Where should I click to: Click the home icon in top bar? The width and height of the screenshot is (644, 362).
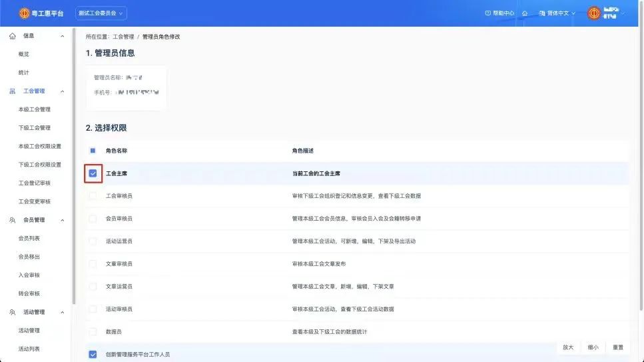pyautogui.click(x=525, y=13)
